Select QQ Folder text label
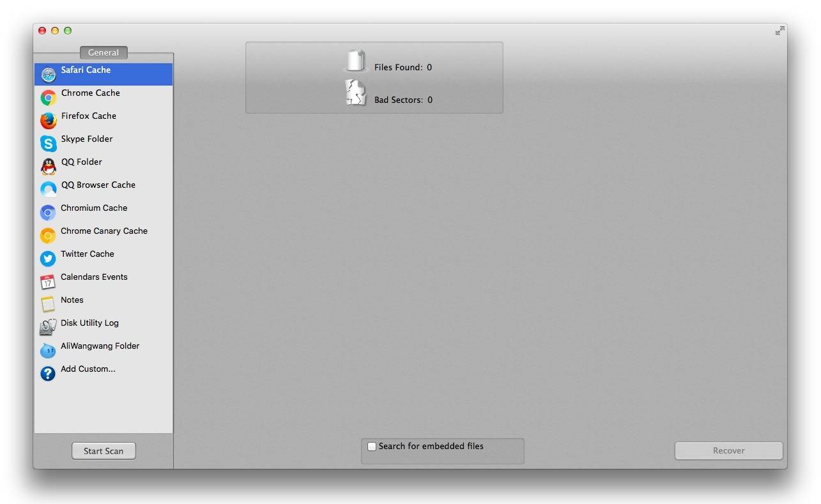 tap(82, 162)
